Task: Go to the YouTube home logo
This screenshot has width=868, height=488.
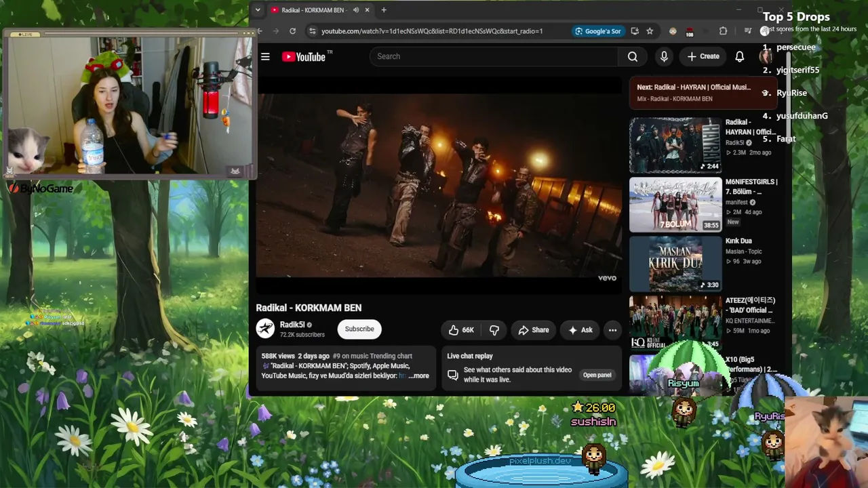Action: [x=304, y=56]
